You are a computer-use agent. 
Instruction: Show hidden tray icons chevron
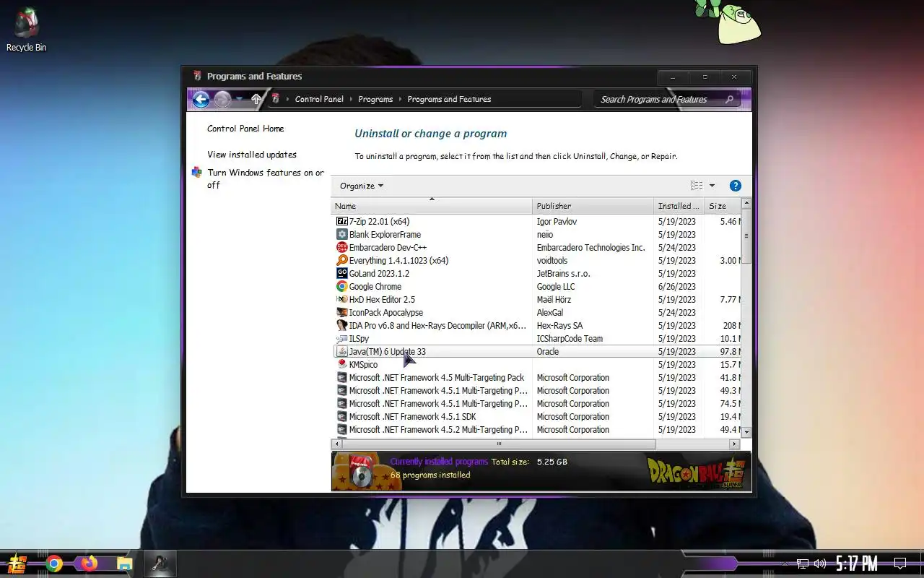pos(785,564)
